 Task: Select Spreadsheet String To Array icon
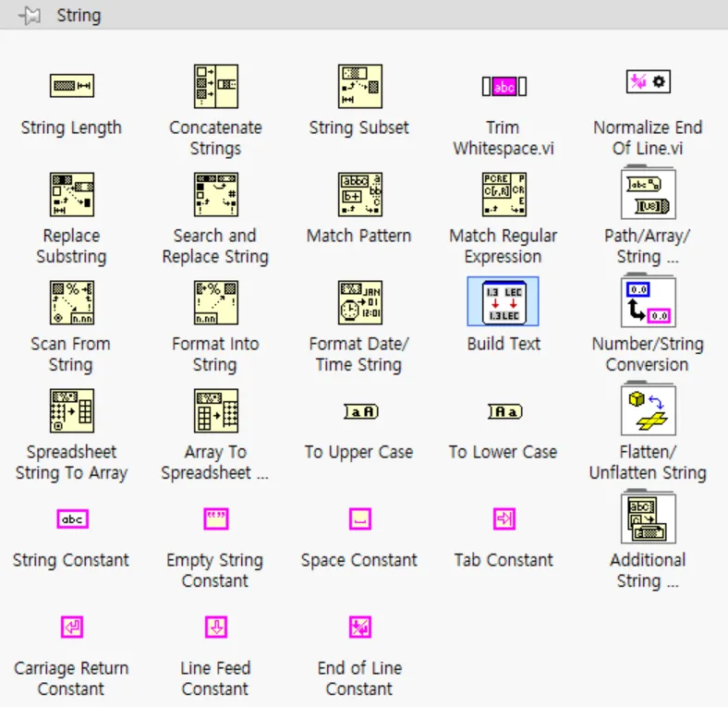(x=72, y=411)
